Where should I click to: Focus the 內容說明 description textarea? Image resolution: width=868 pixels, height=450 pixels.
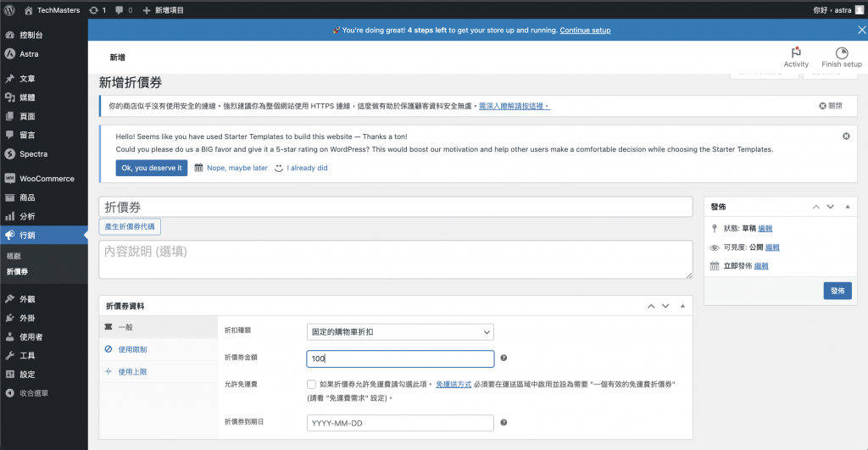coord(396,259)
